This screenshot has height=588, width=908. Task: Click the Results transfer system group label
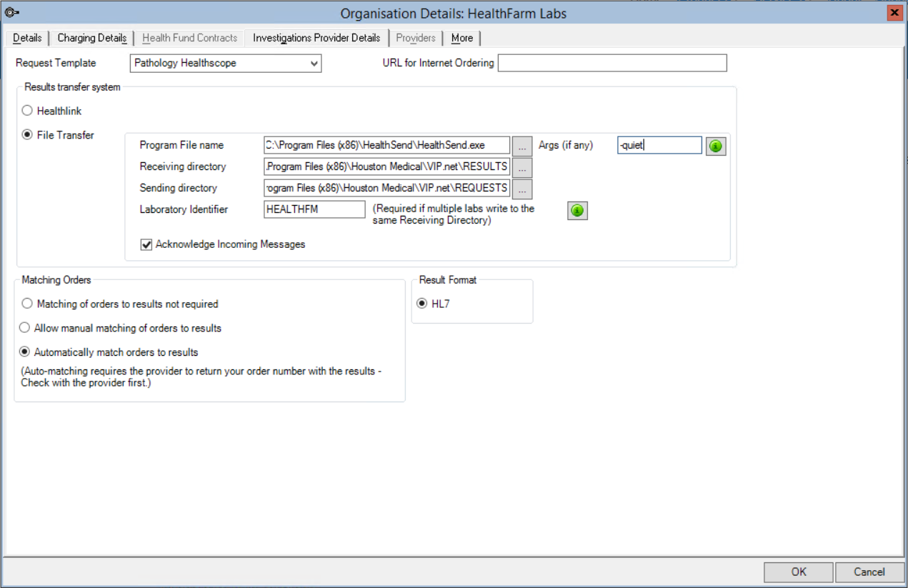point(73,87)
